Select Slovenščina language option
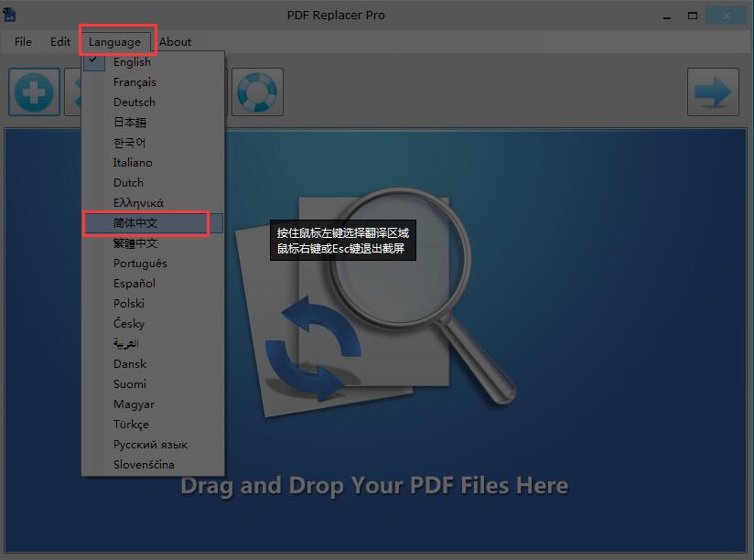 [x=153, y=465]
